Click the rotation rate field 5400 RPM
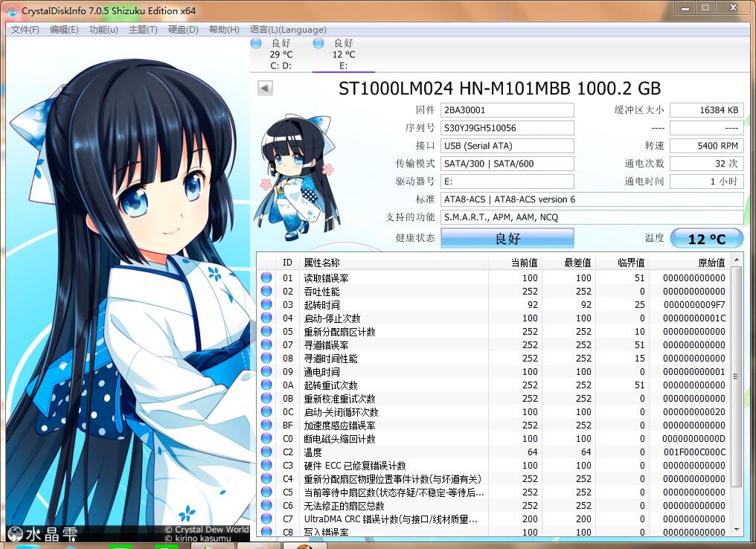Viewport: 756px width, 549px height. (x=707, y=146)
